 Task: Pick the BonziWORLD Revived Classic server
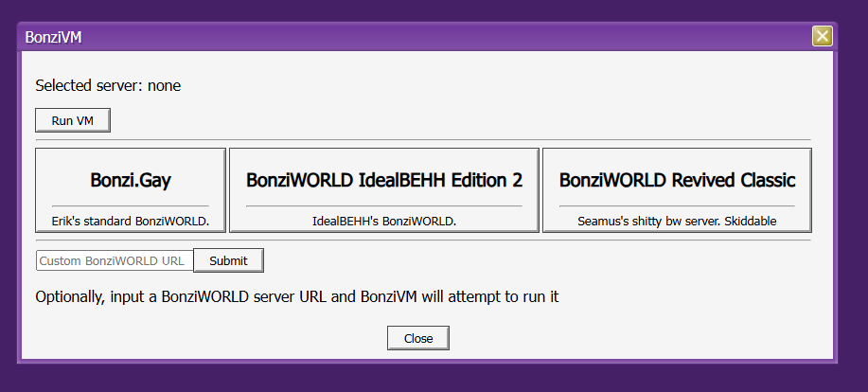click(677, 190)
